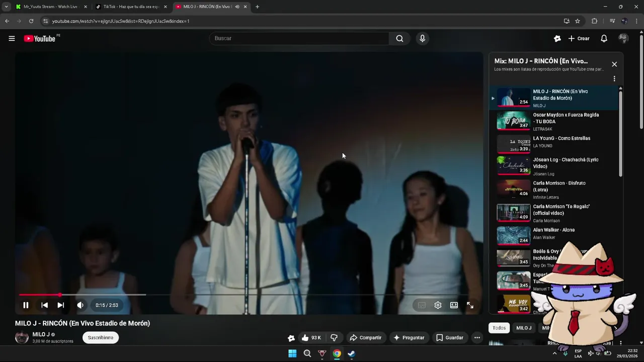Viewport: 644px width, 362px height.
Task: Reload the page in Chrome
Action: (31, 21)
